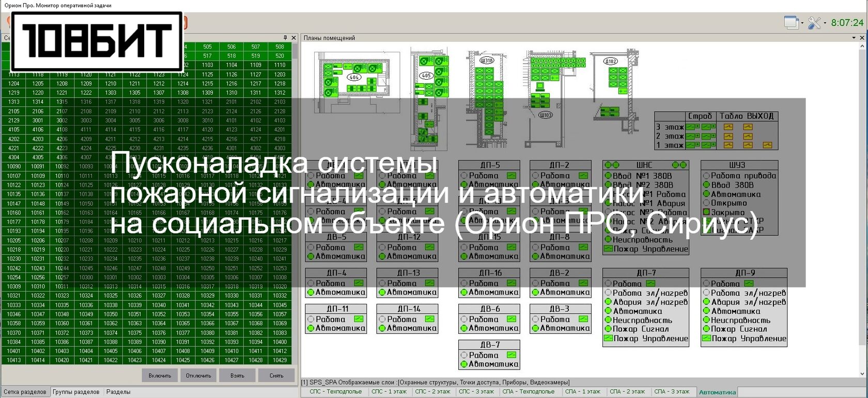Select section cell 10413 in the grid
The width and height of the screenshot is (868, 398).
pos(14,360)
